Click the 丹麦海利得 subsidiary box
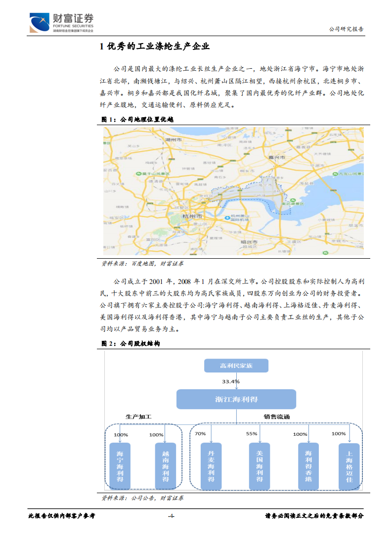Image resolution: width=392 pixels, height=555 pixels. coord(211,466)
